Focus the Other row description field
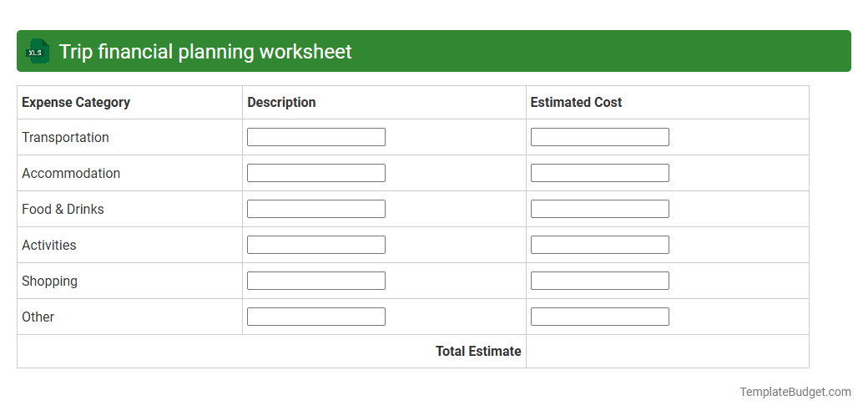 click(x=316, y=317)
